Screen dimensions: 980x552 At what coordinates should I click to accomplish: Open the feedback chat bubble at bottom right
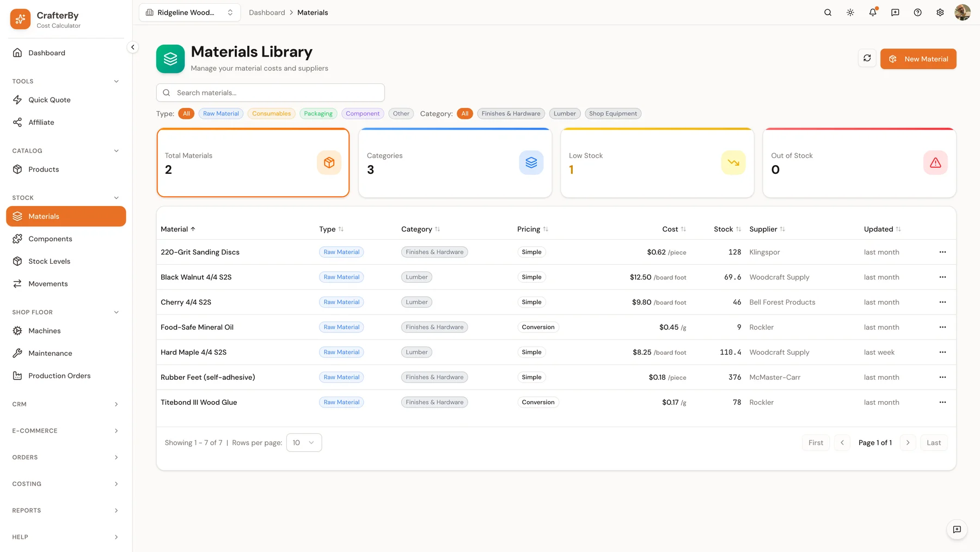tap(957, 529)
